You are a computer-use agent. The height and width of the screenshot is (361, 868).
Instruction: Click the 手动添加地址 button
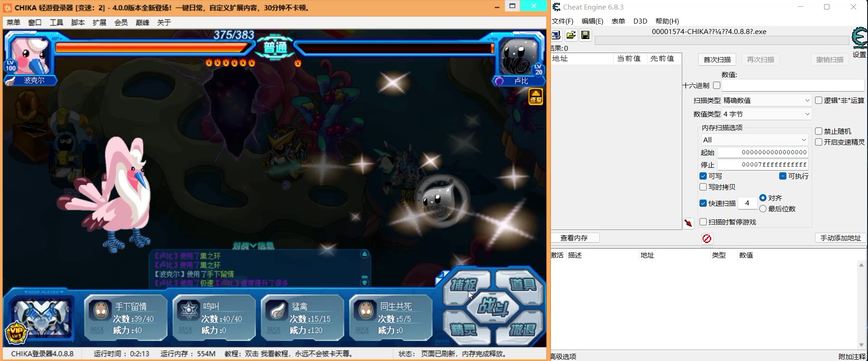coord(841,238)
